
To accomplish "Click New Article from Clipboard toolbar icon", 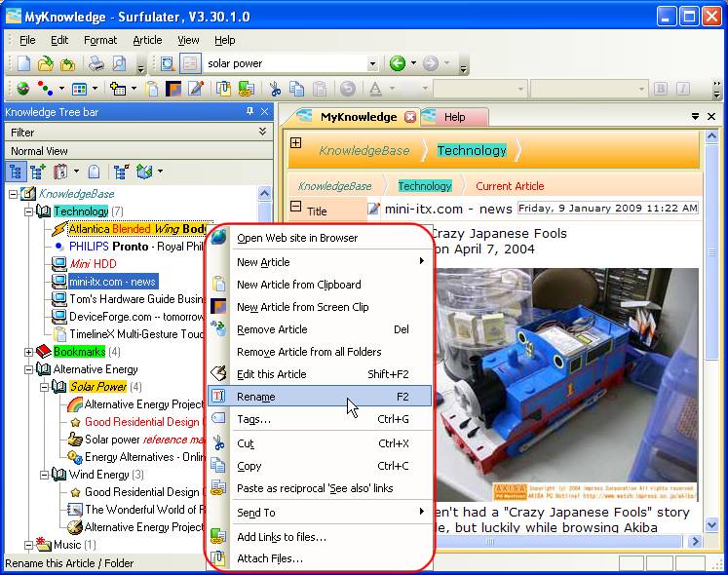I will 152,89.
